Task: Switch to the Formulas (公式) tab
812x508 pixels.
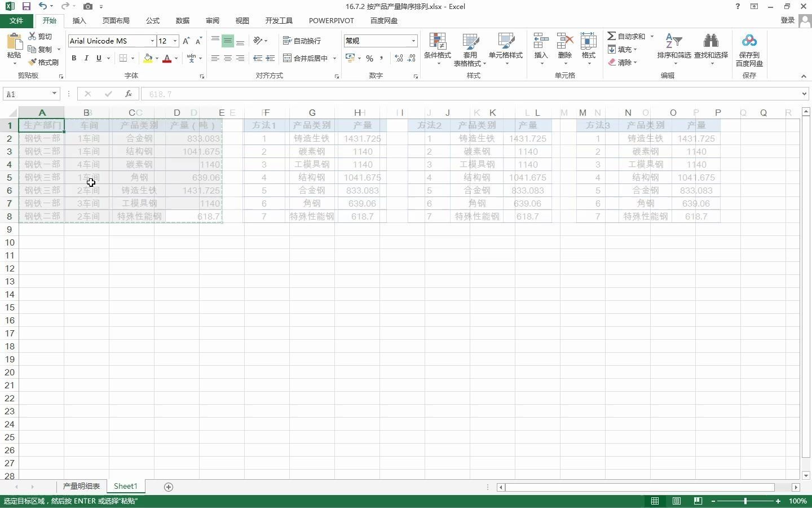Action: tap(152, 20)
